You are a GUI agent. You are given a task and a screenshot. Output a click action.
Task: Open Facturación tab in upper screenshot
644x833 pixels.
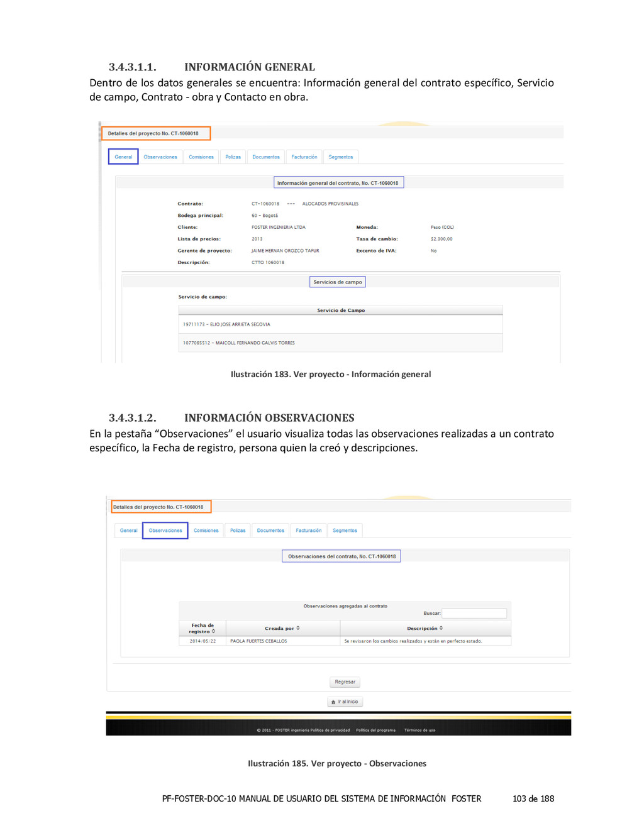[304, 157]
